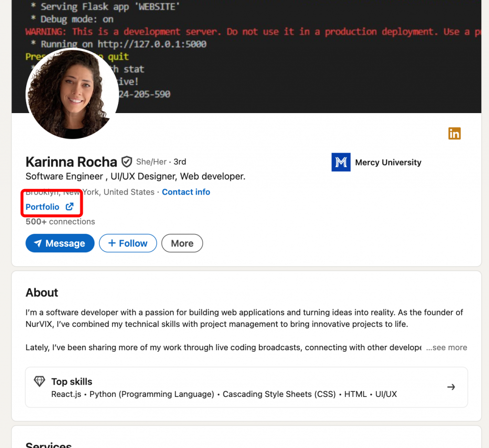Click the verification shield beside the name
The width and height of the screenshot is (489, 448).
click(127, 162)
